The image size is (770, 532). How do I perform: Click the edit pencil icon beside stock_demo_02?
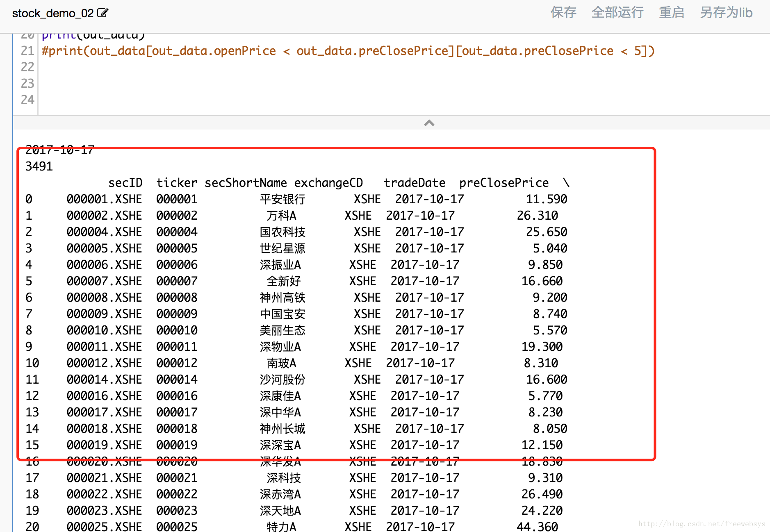103,13
